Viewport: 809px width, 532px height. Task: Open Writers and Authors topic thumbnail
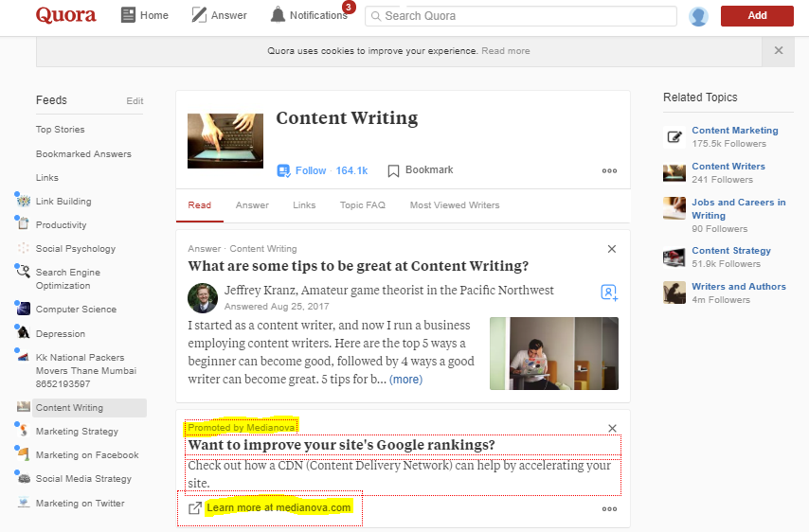pos(674,293)
